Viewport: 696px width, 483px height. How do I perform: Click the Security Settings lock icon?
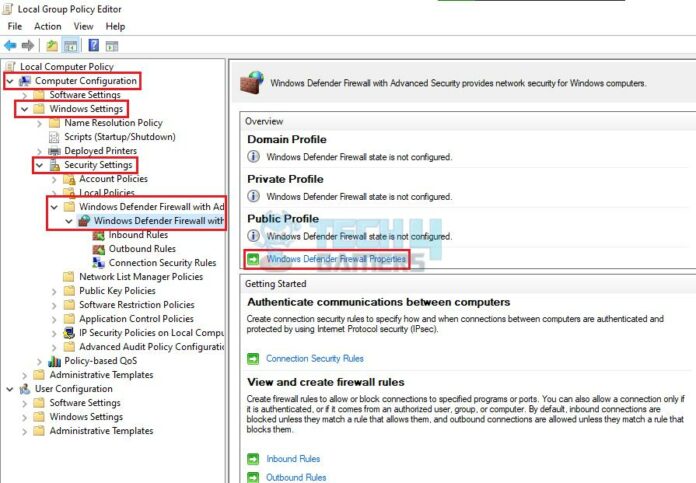(55, 165)
